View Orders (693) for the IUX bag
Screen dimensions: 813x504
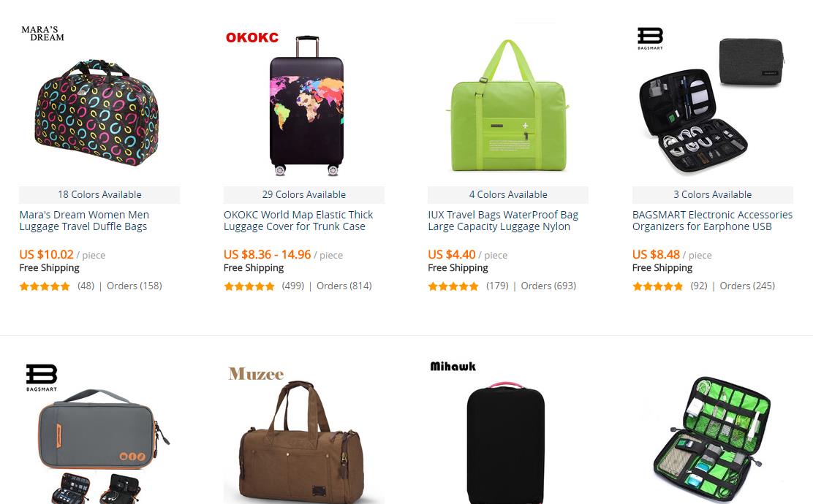tap(548, 286)
